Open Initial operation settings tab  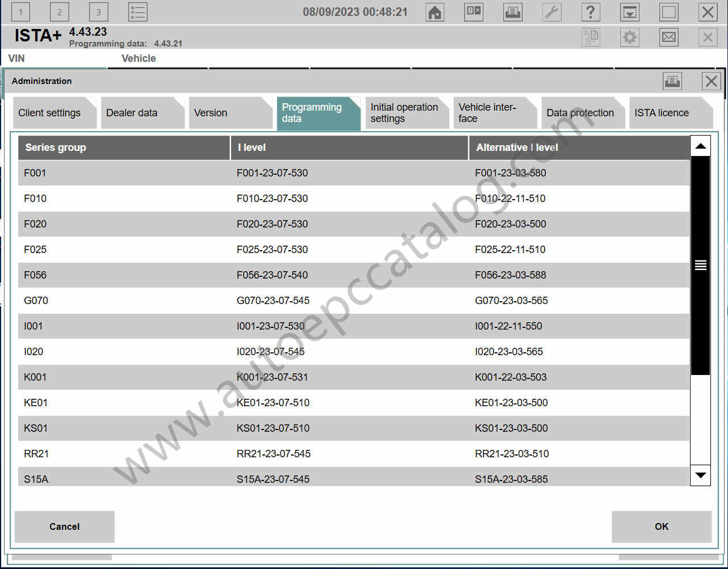407,113
